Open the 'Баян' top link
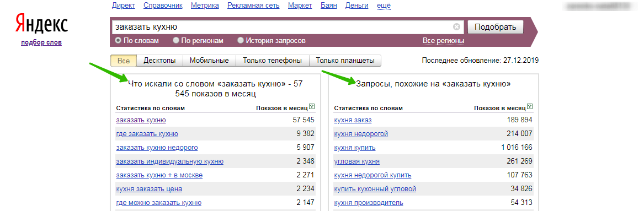 point(328,6)
